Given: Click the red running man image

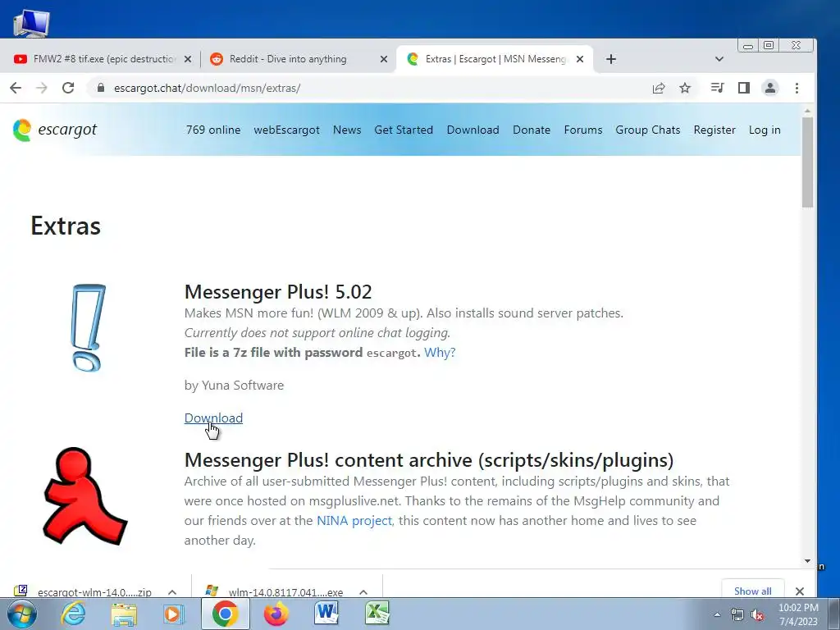Looking at the screenshot, I should click(x=84, y=496).
